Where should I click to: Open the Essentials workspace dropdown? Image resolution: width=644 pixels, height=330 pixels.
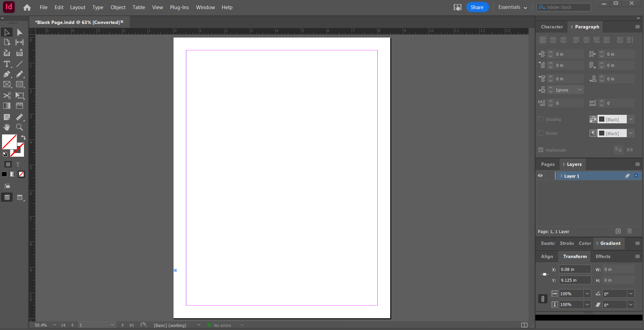coord(512,7)
